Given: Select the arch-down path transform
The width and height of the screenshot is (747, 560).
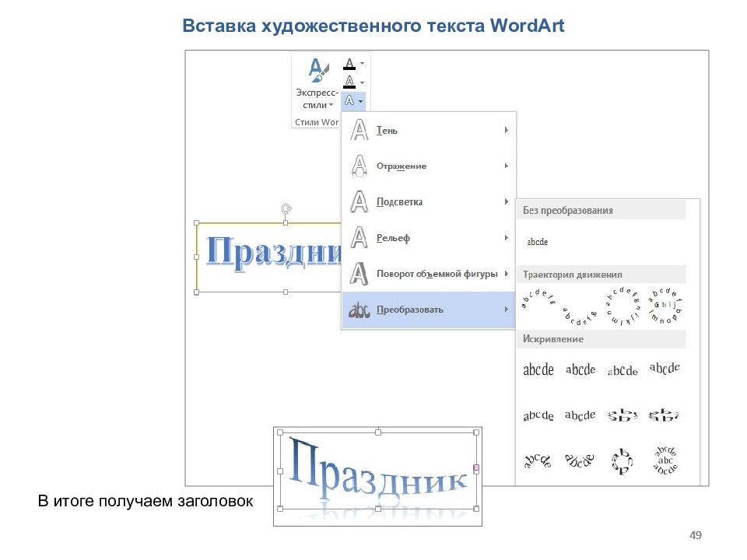Looking at the screenshot, I should (579, 317).
